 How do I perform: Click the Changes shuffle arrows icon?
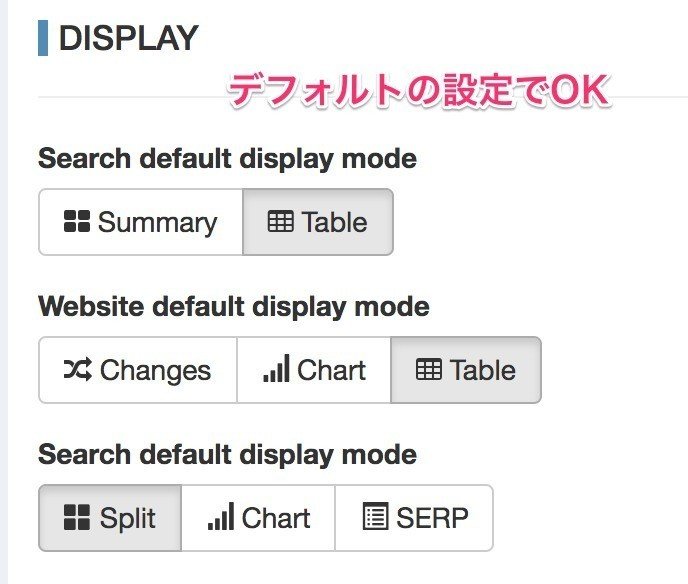pos(77,370)
